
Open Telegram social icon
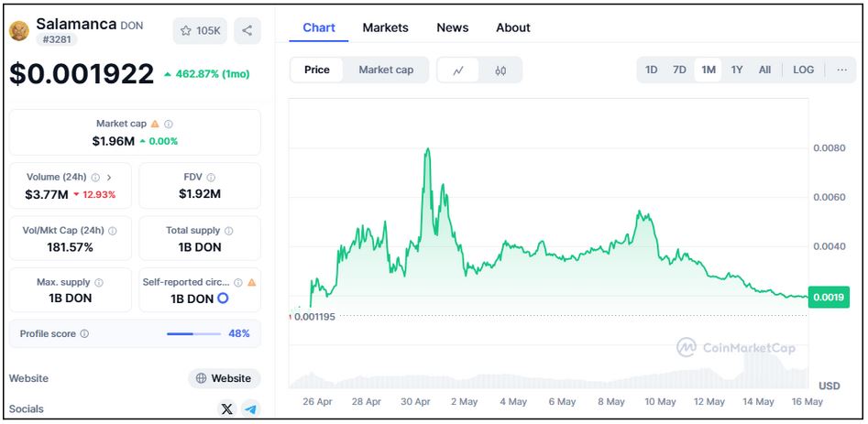tap(251, 409)
